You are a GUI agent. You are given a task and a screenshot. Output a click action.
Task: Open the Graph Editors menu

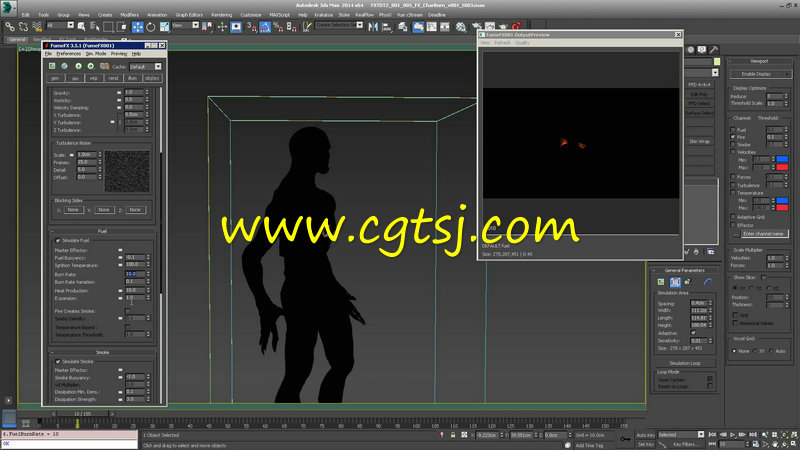pos(189,15)
